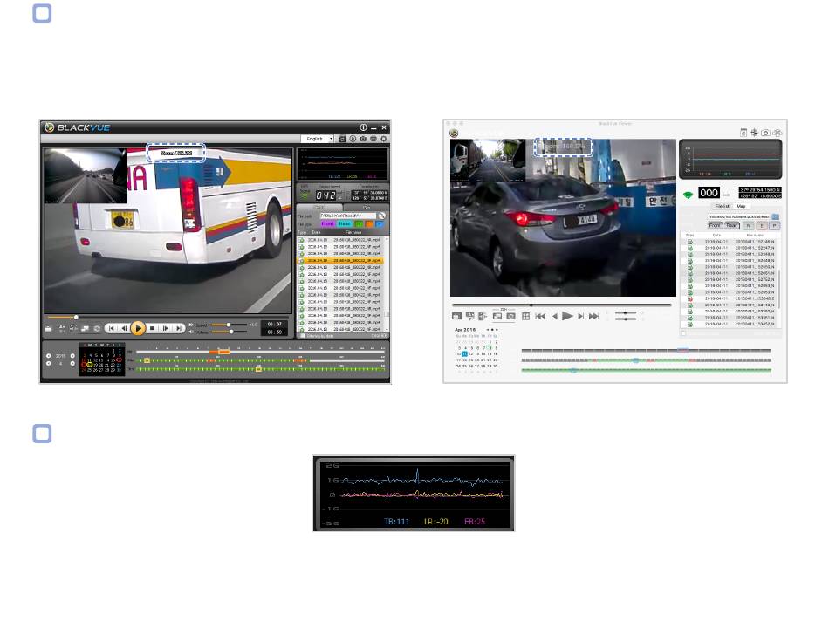The image size is (829, 644).
Task: Click the green GPS signal icon in Mac viewer
Action: click(x=688, y=195)
